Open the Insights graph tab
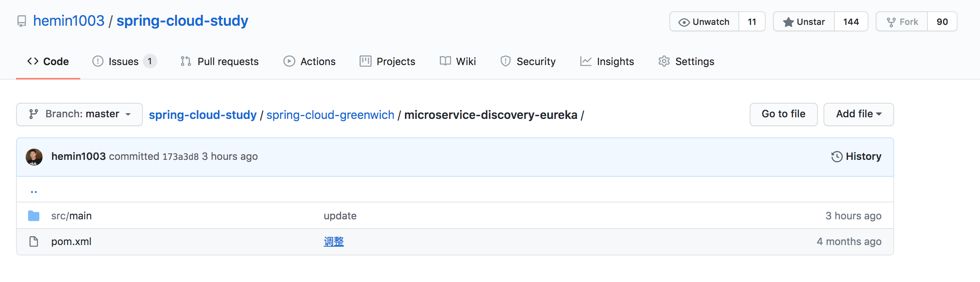 607,61
